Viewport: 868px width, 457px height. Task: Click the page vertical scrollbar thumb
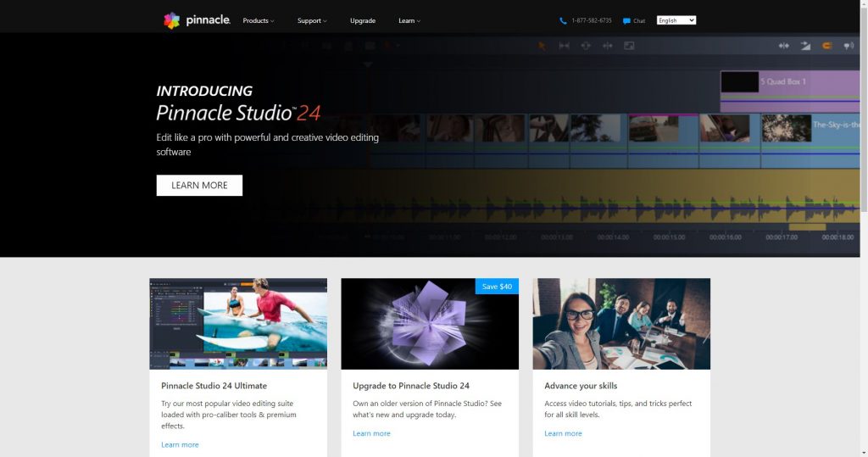pyautogui.click(x=864, y=108)
